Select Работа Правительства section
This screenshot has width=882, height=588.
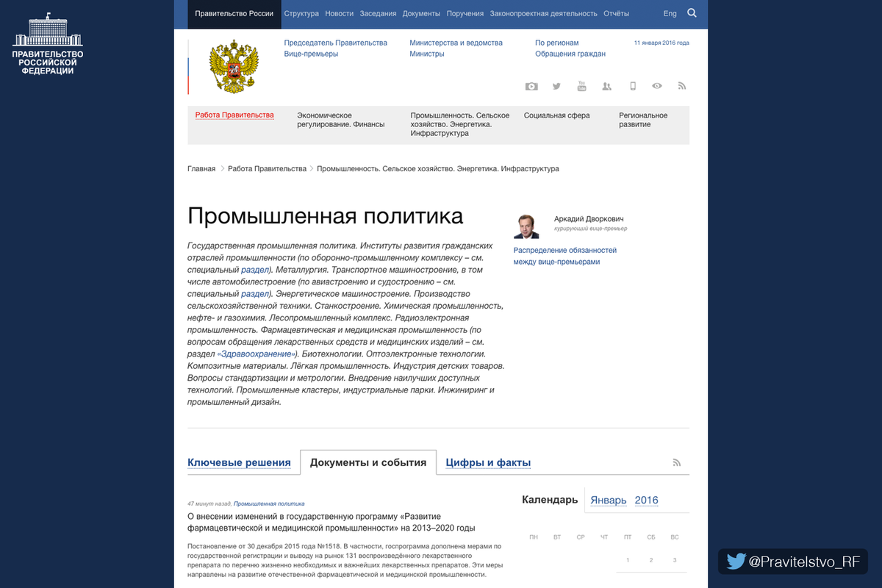(234, 115)
